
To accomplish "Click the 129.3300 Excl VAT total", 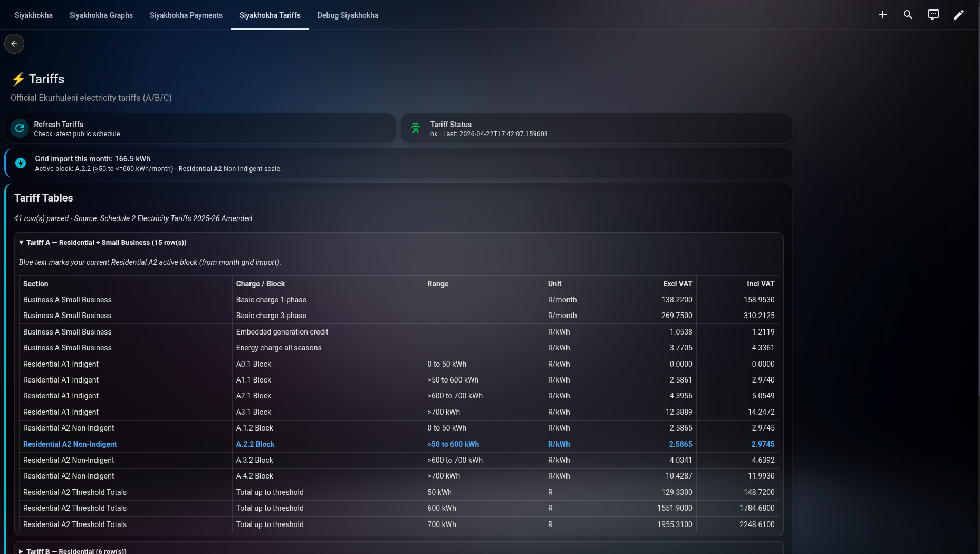I will click(677, 492).
